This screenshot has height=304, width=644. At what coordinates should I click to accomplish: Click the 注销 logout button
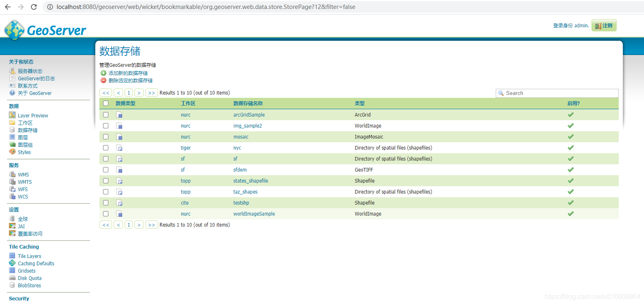pyautogui.click(x=604, y=26)
